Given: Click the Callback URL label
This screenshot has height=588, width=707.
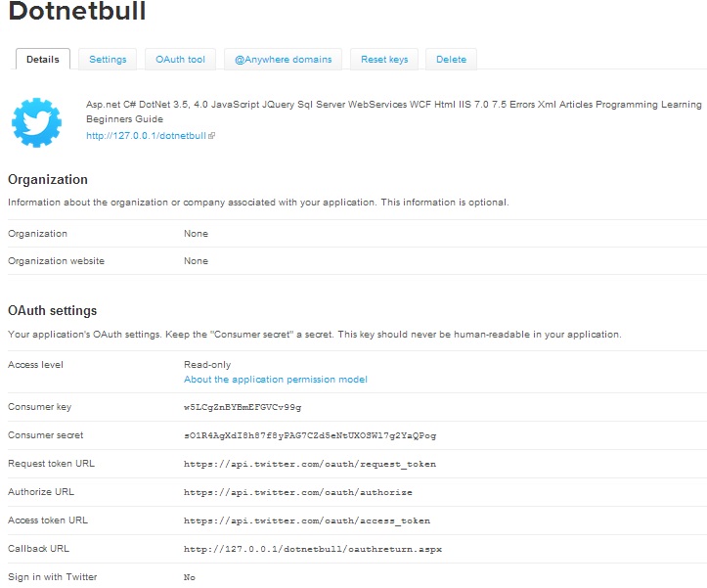Looking at the screenshot, I should click(39, 548).
